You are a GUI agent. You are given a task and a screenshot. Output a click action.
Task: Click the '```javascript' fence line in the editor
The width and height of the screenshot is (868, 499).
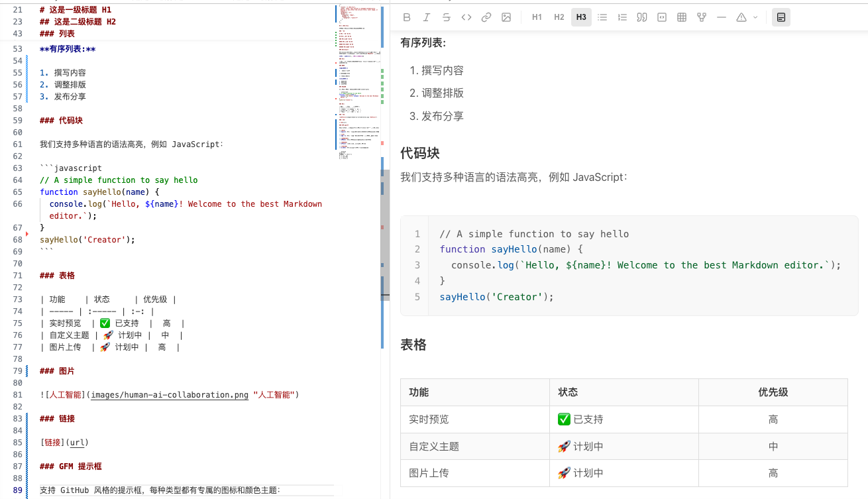(x=71, y=168)
